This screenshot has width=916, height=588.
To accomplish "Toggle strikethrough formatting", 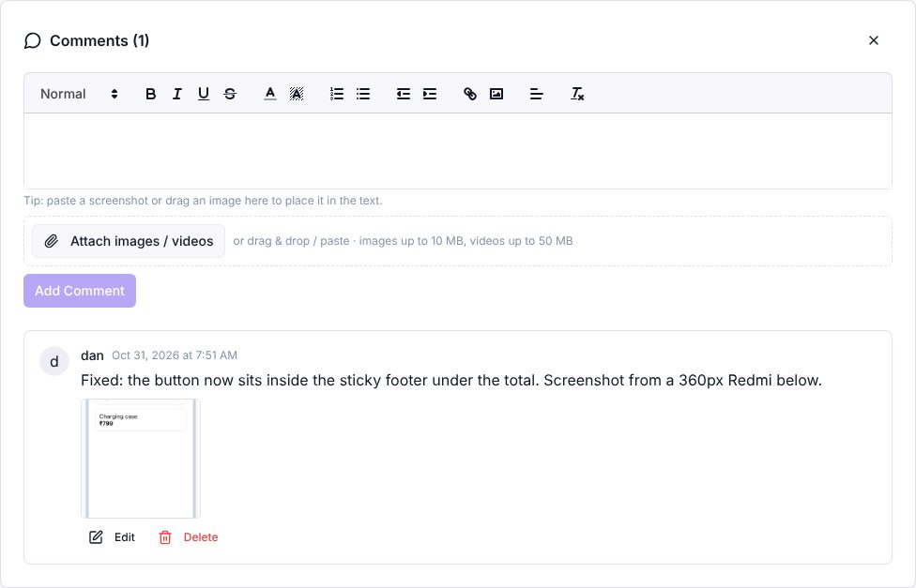I will point(230,94).
